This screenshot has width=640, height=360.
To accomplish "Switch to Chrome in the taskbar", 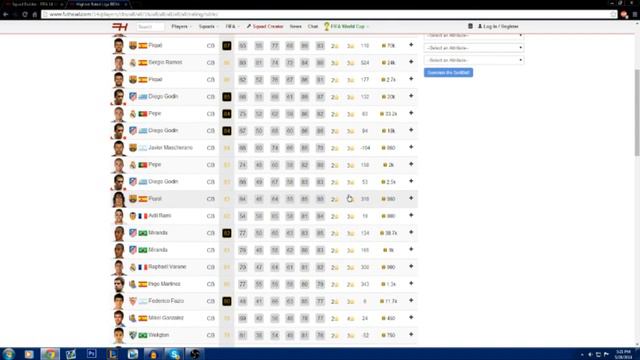I will click(50, 353).
